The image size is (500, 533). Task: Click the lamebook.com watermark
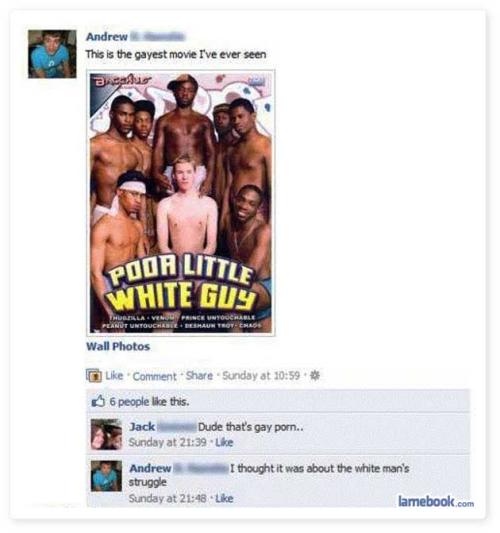click(x=436, y=501)
